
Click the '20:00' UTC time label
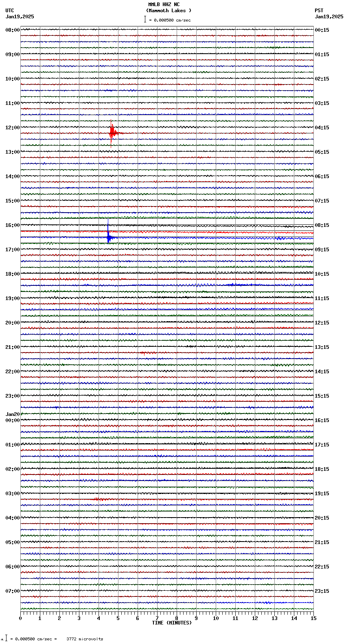(12, 323)
